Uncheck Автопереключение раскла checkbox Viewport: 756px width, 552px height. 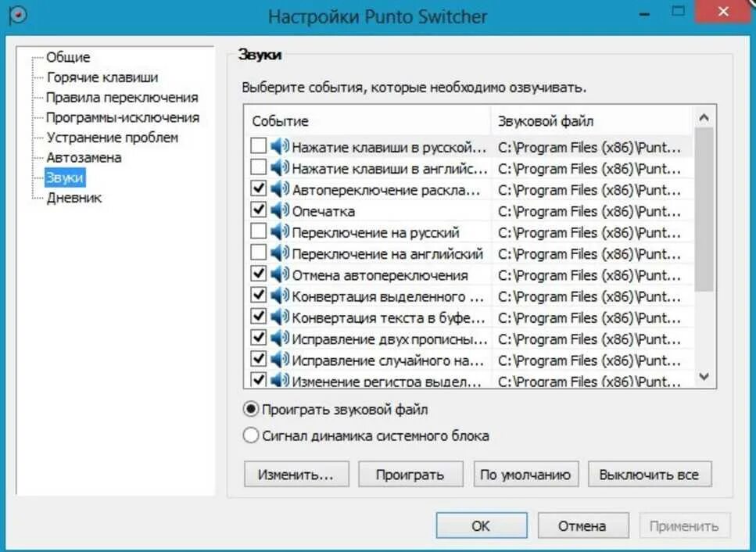[259, 188]
